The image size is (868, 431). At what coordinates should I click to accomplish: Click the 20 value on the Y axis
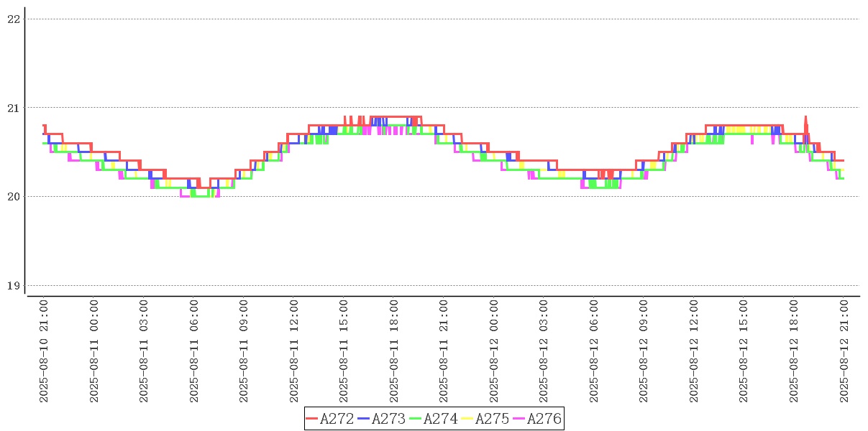coord(12,197)
